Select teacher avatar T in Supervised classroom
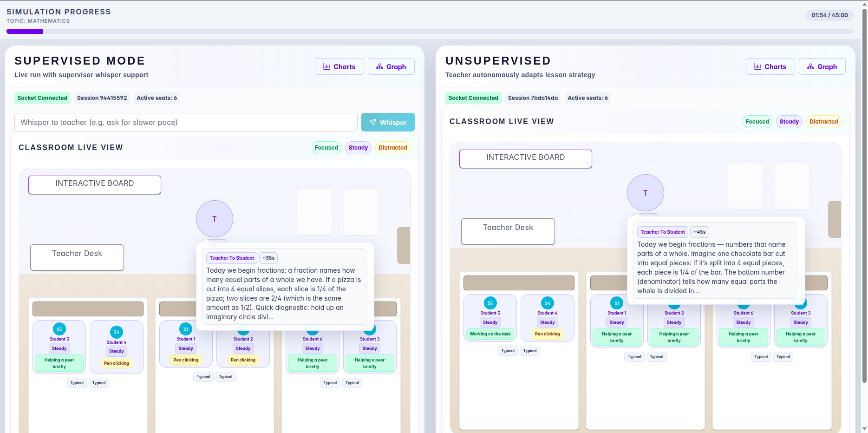This screenshot has height=433, width=868. (x=215, y=219)
